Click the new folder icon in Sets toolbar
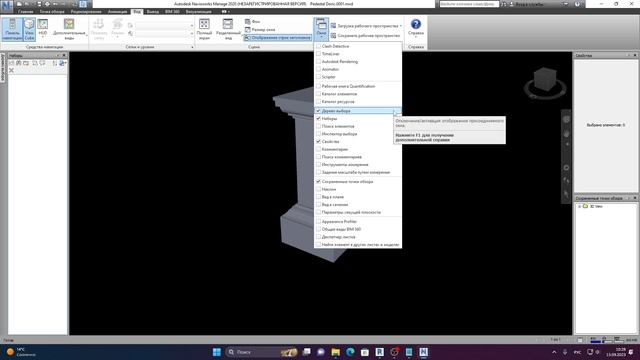 pyautogui.click(x=26, y=63)
